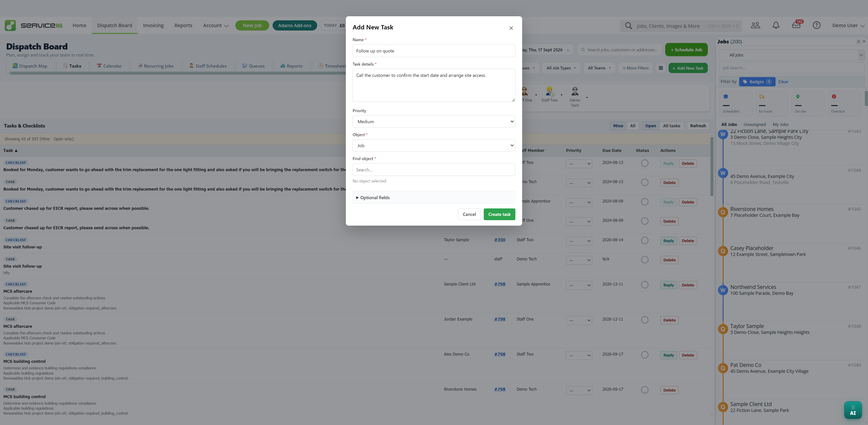Open the Dispatch Map tab

coord(30,66)
